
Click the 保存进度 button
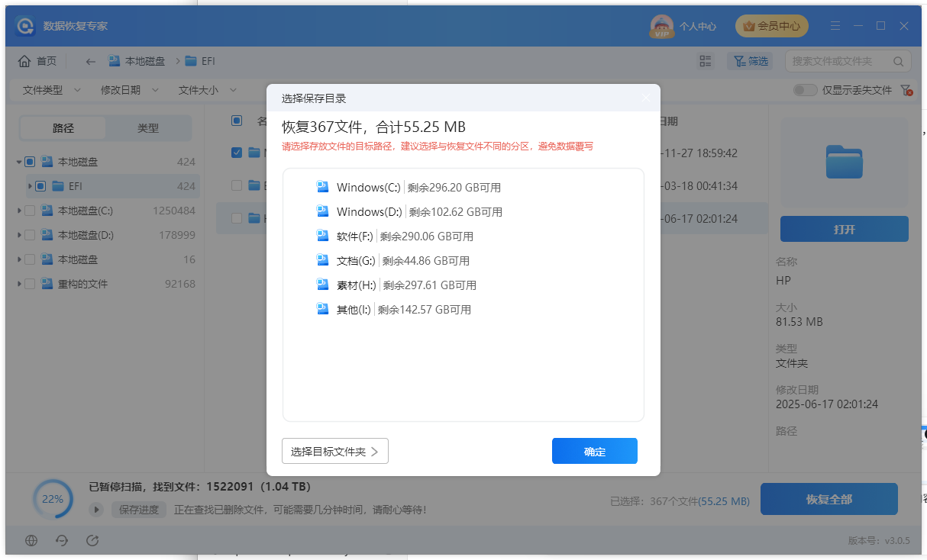140,510
